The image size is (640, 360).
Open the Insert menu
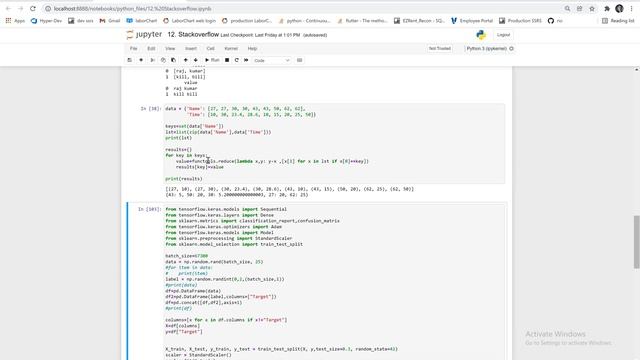coord(191,48)
